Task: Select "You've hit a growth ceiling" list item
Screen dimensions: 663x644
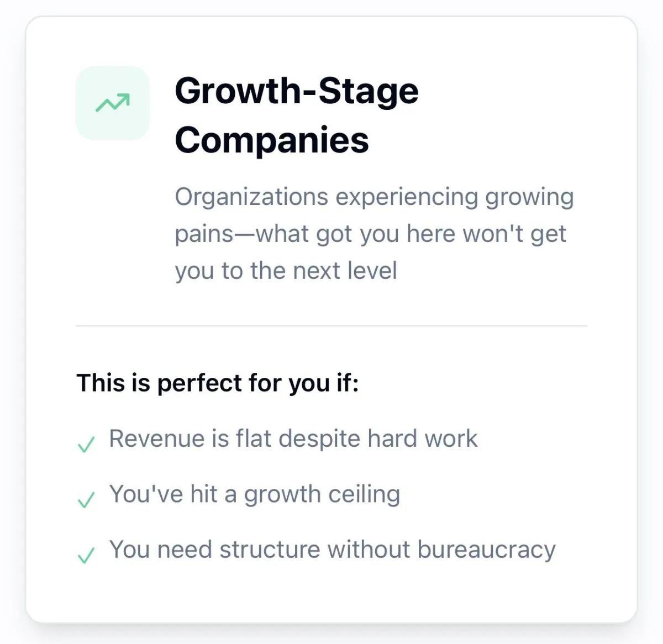Action: point(254,494)
